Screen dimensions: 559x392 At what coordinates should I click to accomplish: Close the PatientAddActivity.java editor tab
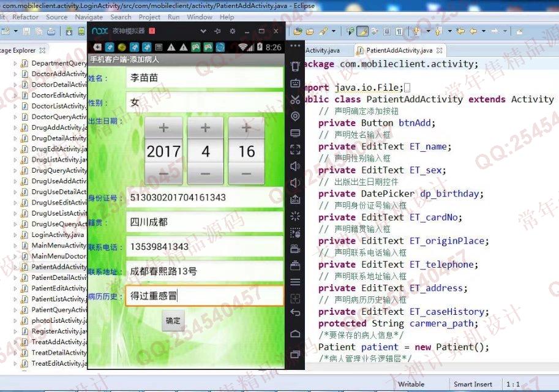(x=440, y=51)
